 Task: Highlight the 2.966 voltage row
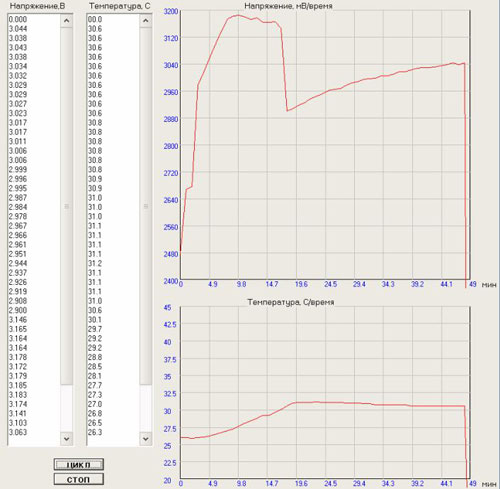click(x=18, y=235)
